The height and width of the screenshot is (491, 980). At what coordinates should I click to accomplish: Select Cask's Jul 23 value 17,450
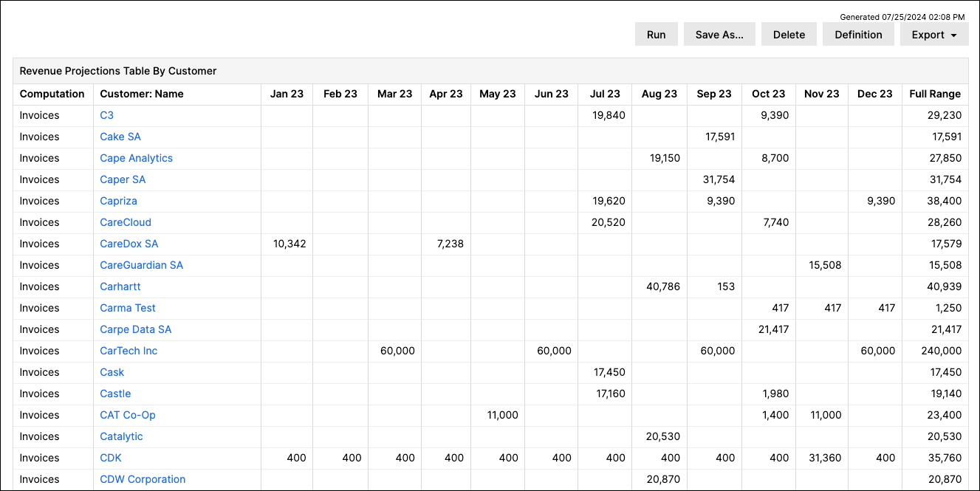click(610, 372)
